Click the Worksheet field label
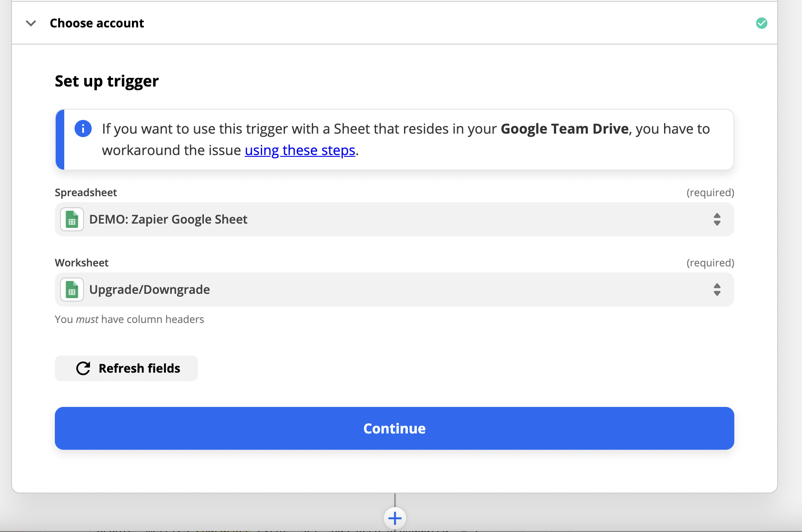 (x=81, y=263)
